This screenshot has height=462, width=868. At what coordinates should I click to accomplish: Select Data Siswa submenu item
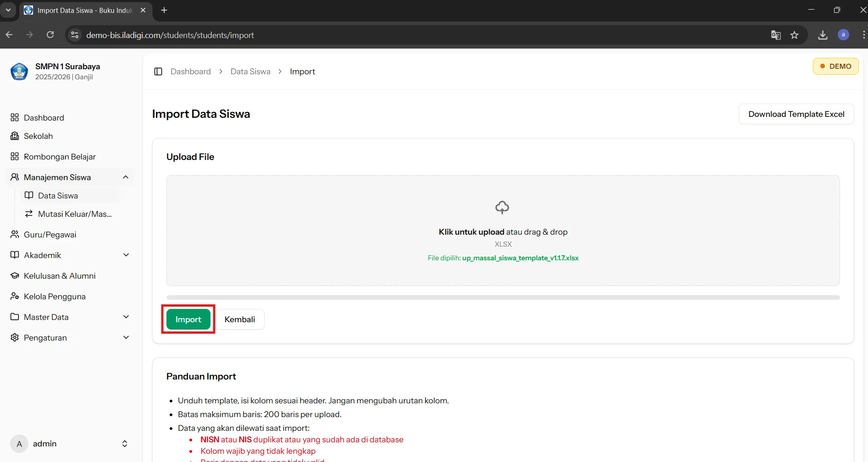70,196
